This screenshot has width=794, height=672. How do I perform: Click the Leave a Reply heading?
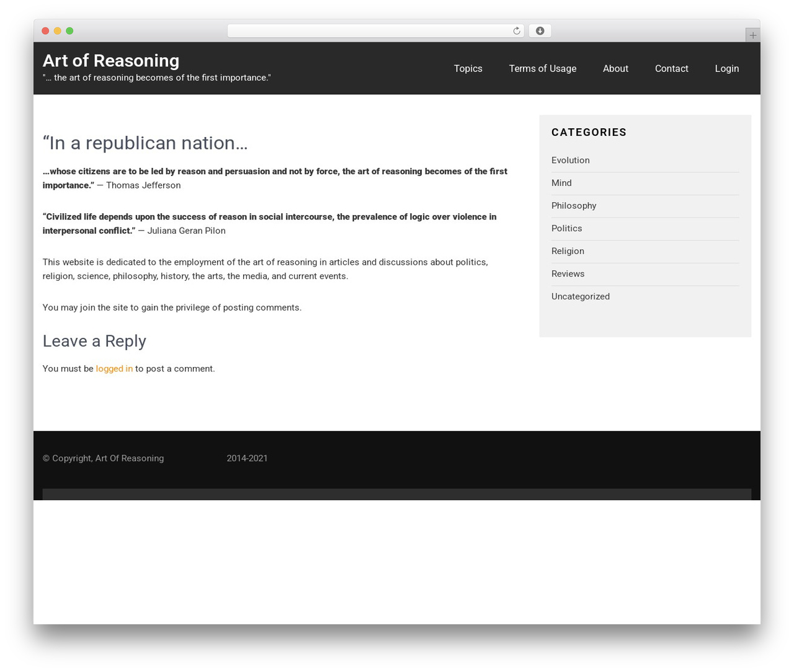(94, 341)
